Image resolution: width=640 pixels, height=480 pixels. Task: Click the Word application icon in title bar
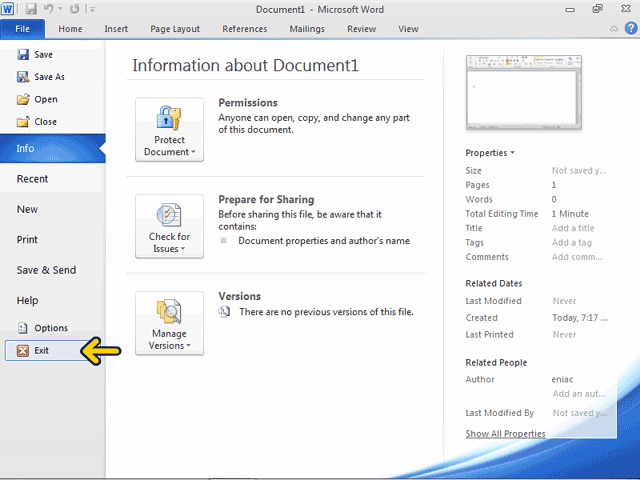coord(7,9)
